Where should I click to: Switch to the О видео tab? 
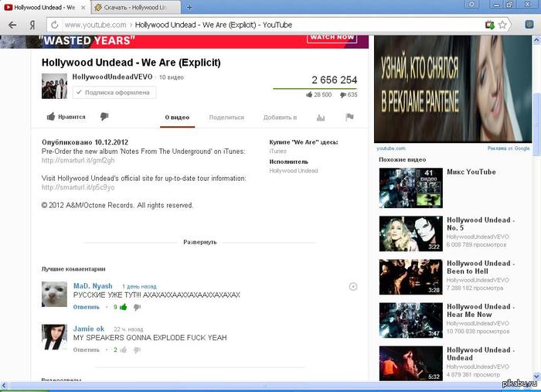coord(177,118)
